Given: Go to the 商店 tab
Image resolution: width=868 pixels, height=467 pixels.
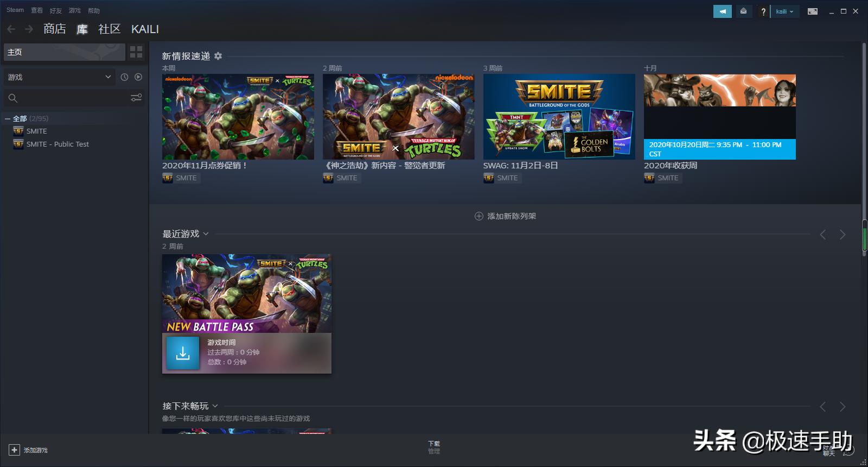Looking at the screenshot, I should tap(55, 29).
